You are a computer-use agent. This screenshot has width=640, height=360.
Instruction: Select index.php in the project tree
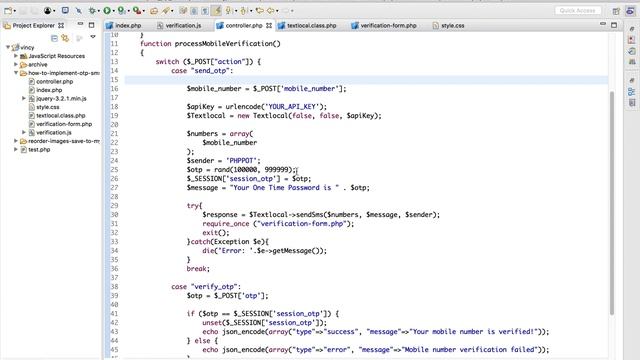[45, 90]
